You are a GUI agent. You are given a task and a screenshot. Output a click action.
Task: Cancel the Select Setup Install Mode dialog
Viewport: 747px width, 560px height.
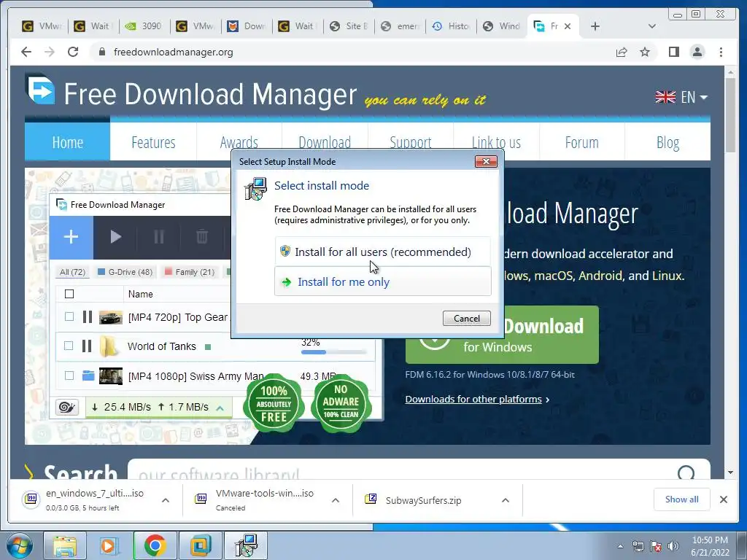tap(466, 318)
